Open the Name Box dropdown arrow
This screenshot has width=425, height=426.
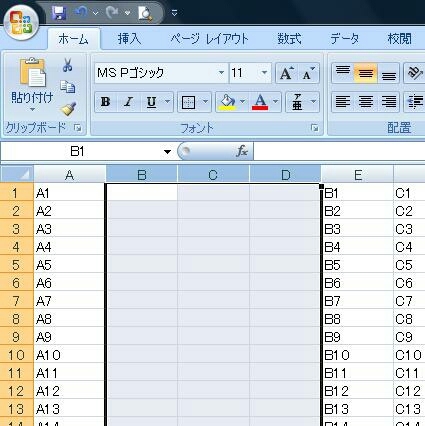167,152
